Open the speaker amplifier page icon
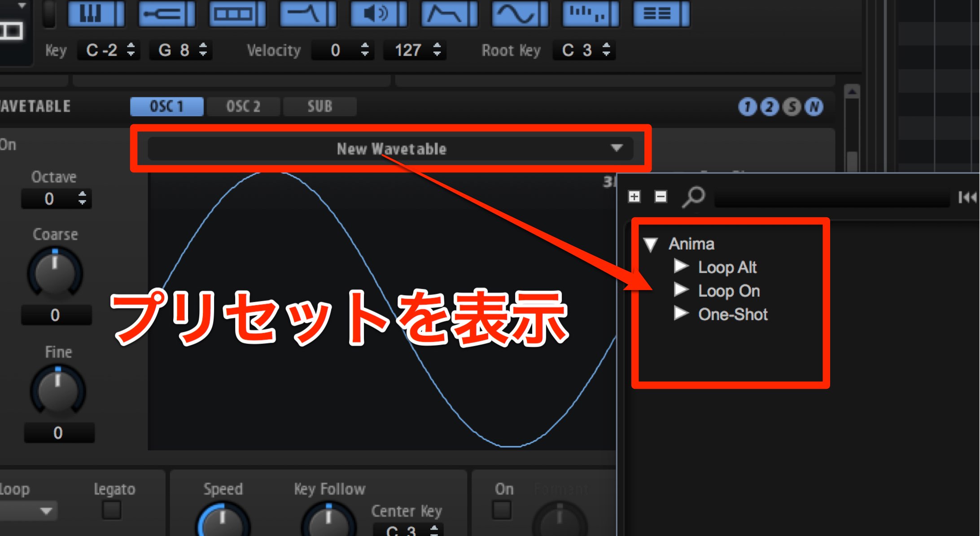 pos(379,13)
